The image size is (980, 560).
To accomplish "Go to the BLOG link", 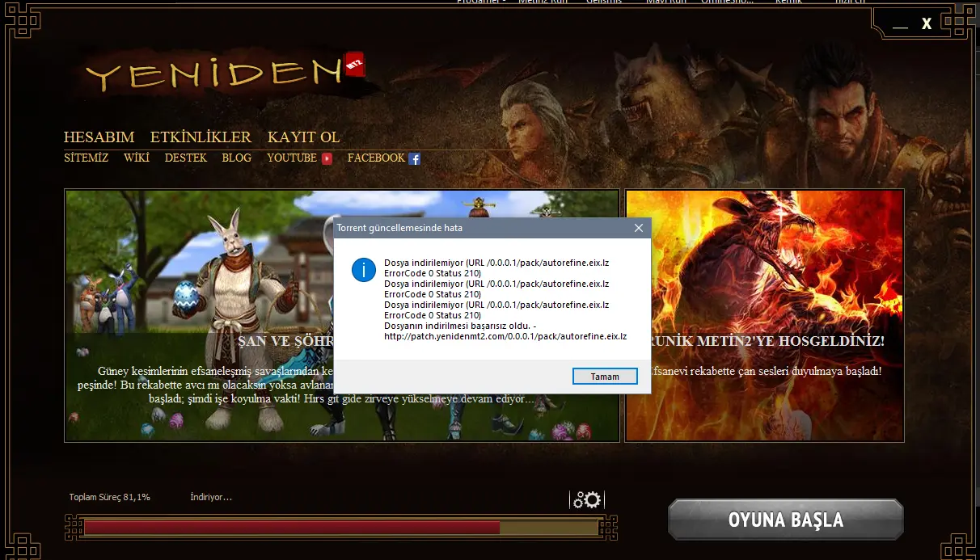I will (x=236, y=158).
